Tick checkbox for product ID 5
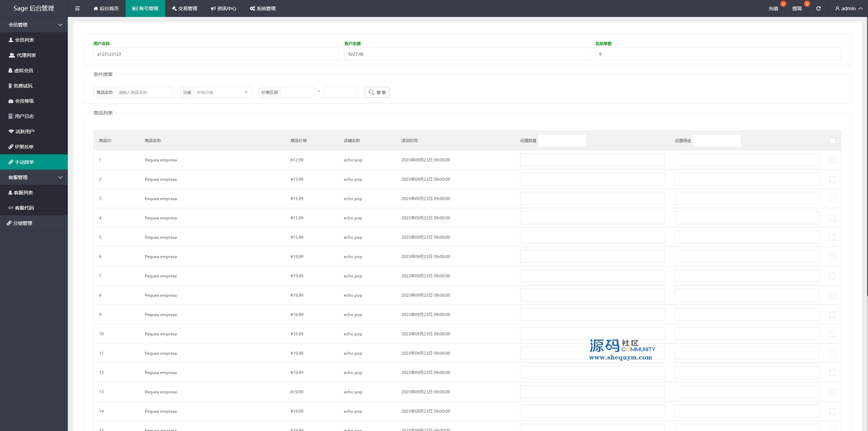 click(x=832, y=237)
